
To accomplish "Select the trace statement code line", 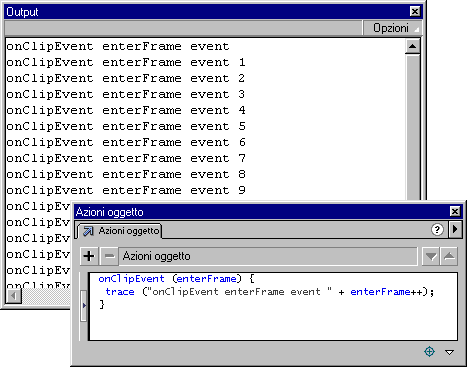I will 270,292.
